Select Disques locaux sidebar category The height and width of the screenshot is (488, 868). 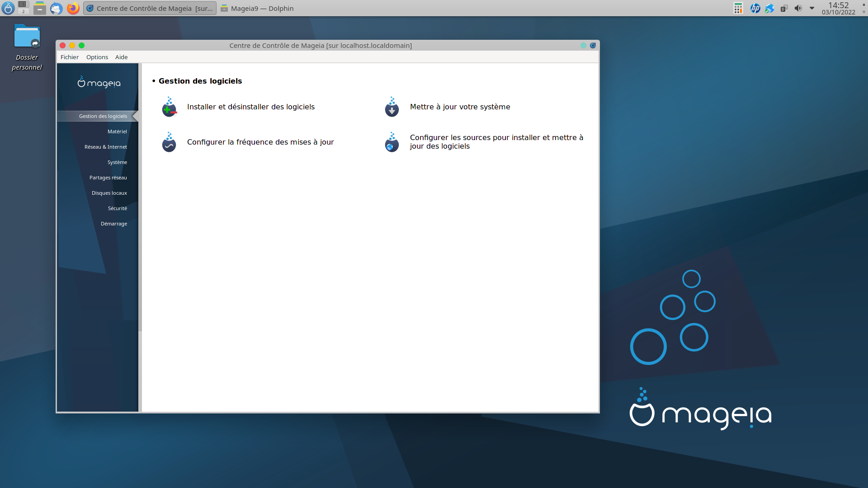109,193
